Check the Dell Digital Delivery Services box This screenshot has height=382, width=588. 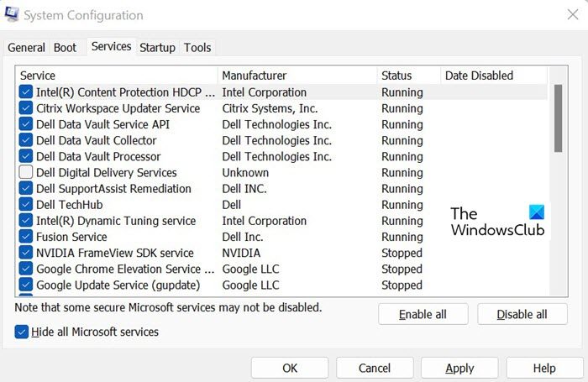pos(25,172)
